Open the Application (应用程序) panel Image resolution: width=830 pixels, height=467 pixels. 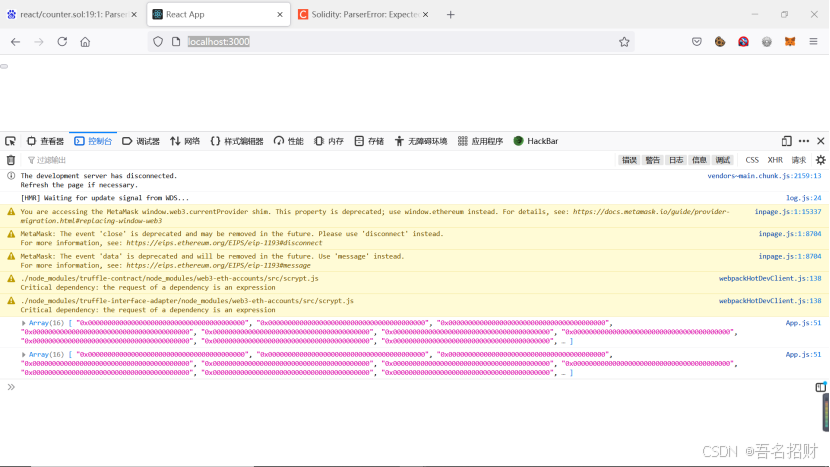point(481,141)
